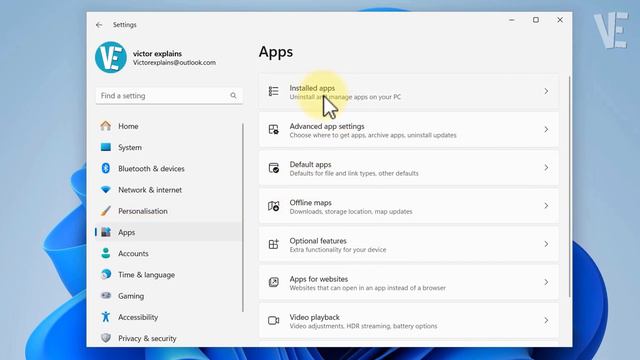Screen dimensions: 640x360
Task: Expand Offline maps chevron
Action: pyautogui.click(x=546, y=206)
